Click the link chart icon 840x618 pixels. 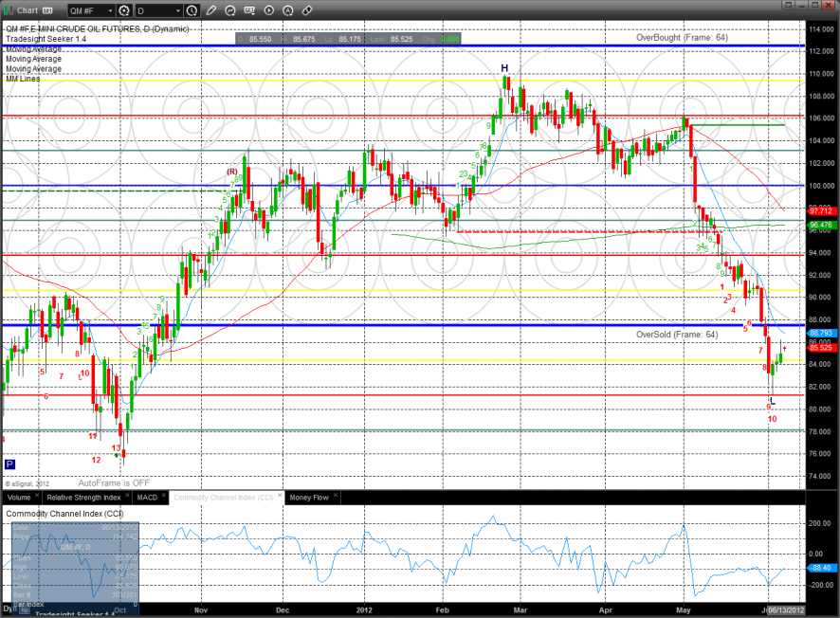click(x=306, y=11)
